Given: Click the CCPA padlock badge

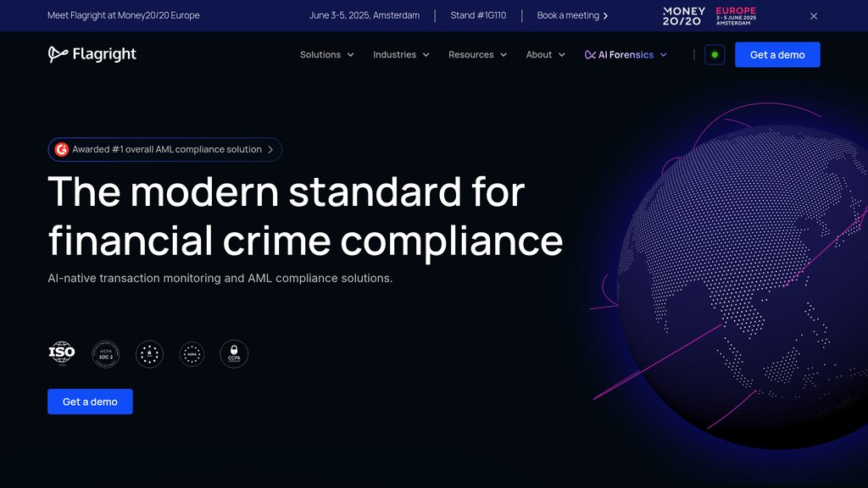Looking at the screenshot, I should click(x=234, y=353).
